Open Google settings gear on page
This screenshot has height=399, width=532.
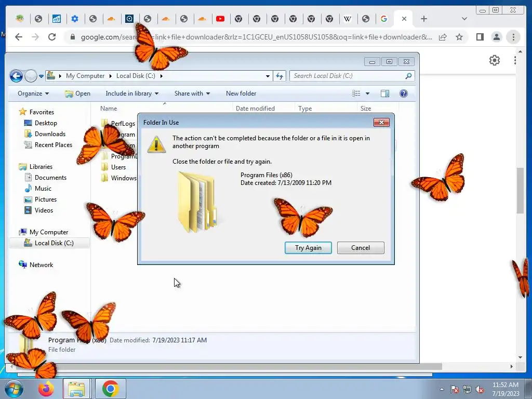495,60
